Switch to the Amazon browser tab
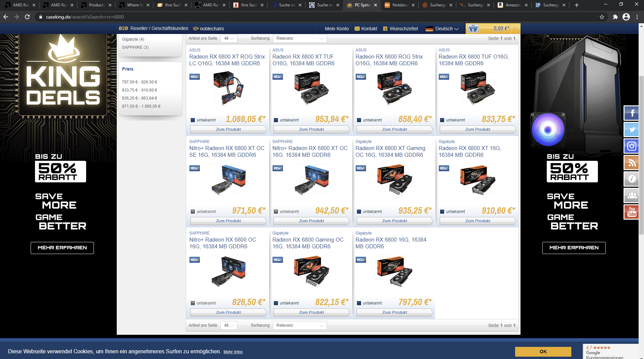This screenshot has height=359, width=644. [513, 5]
